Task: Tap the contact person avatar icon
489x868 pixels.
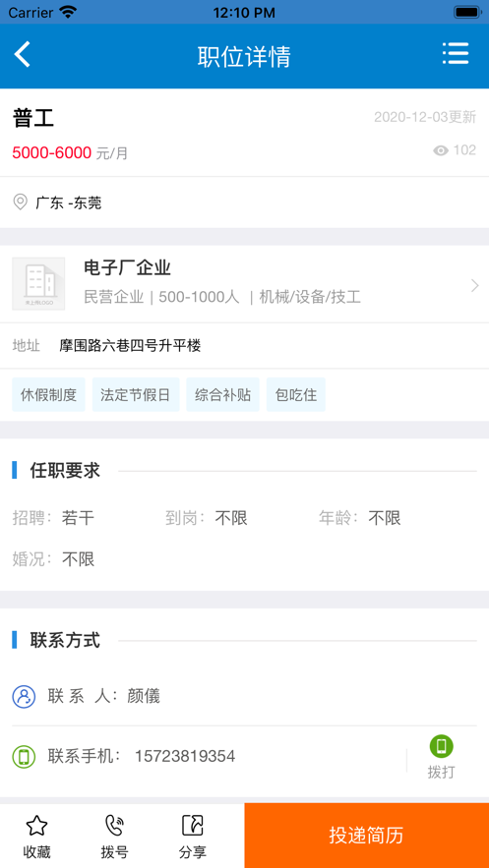Action: (x=24, y=696)
